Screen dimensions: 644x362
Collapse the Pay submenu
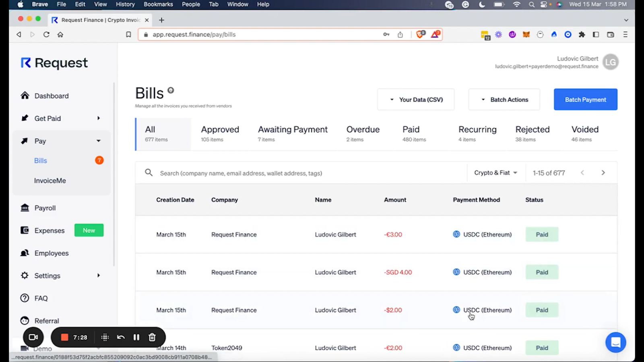[99, 141]
